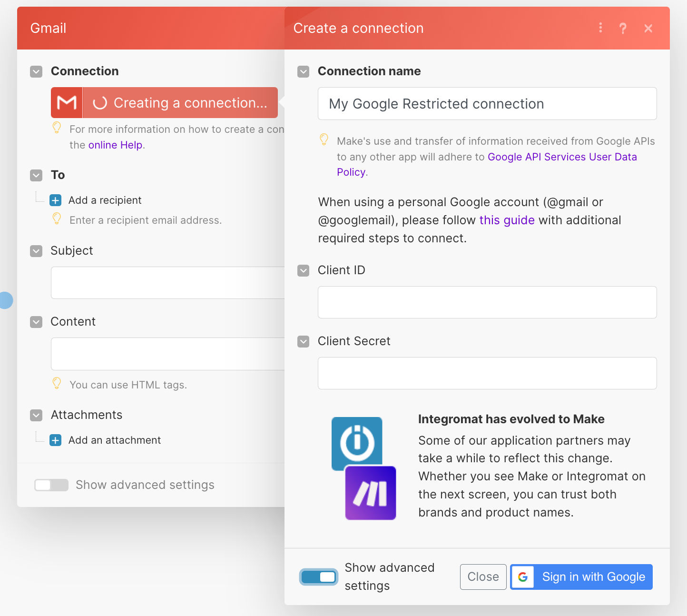
Task: Open the three-dot options menu in dialog header
Action: tap(600, 28)
